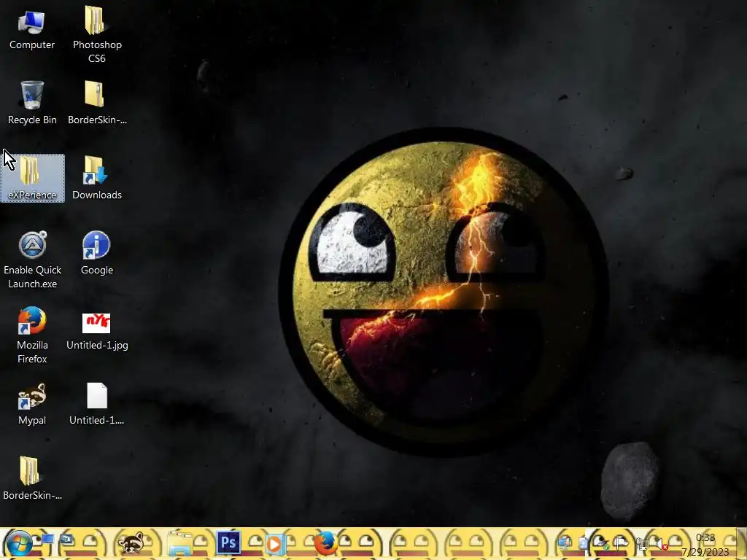This screenshot has width=747, height=560.
Task: Select the Untitled-1.jpg image file
Action: (x=97, y=332)
